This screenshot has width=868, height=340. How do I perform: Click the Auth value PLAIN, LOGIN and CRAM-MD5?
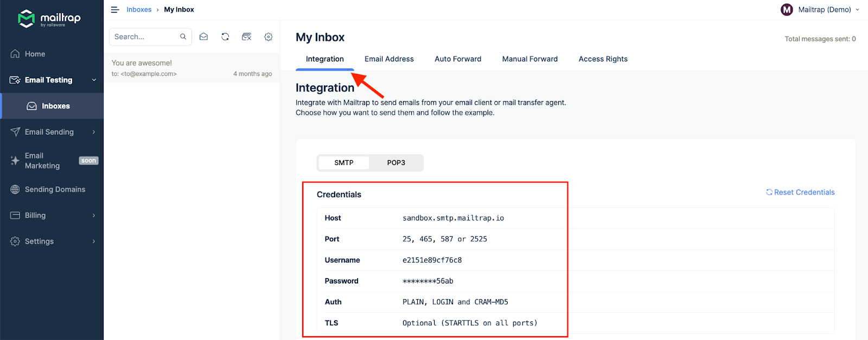(455, 302)
